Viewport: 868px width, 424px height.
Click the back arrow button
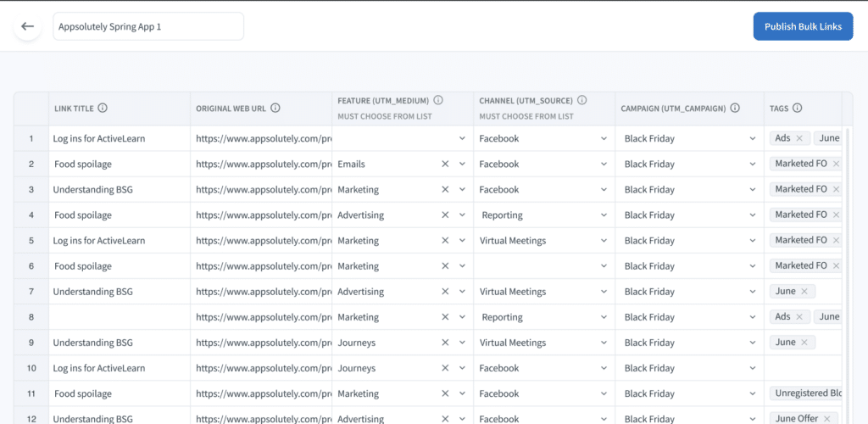27,26
